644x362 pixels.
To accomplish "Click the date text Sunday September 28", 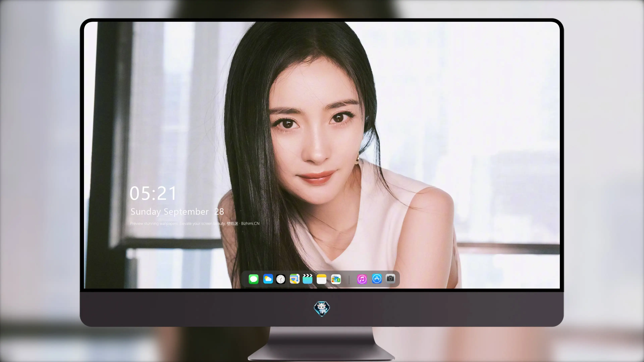I will [x=177, y=212].
